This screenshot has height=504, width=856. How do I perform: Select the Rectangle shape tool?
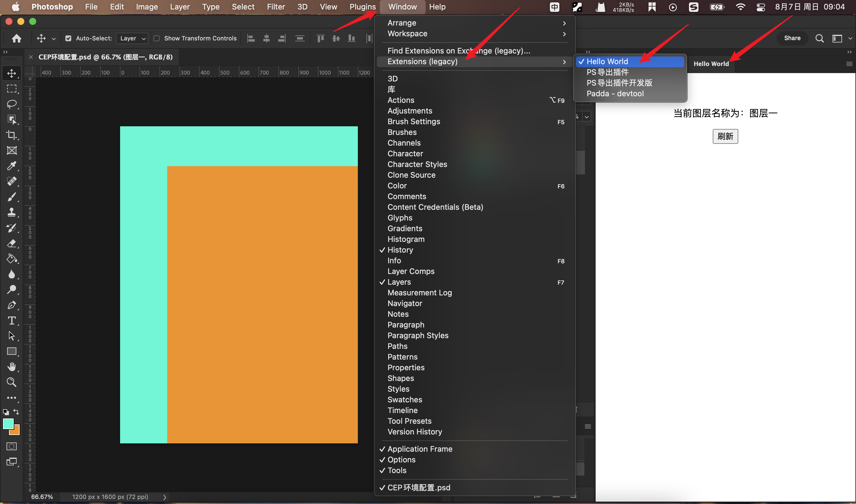tap(12, 351)
